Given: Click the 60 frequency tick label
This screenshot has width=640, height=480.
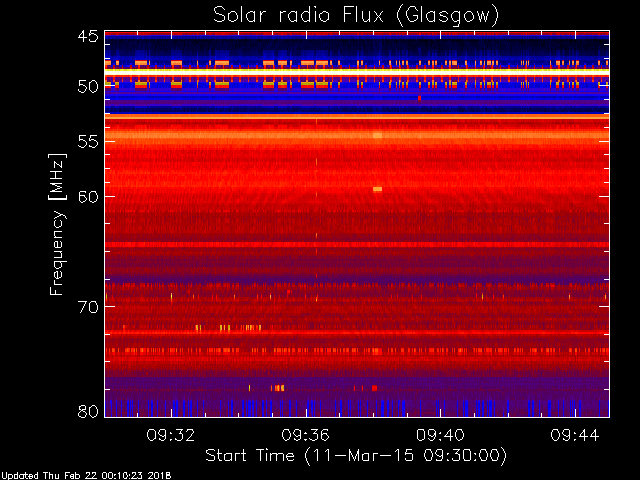Looking at the screenshot, I should click(88, 196).
